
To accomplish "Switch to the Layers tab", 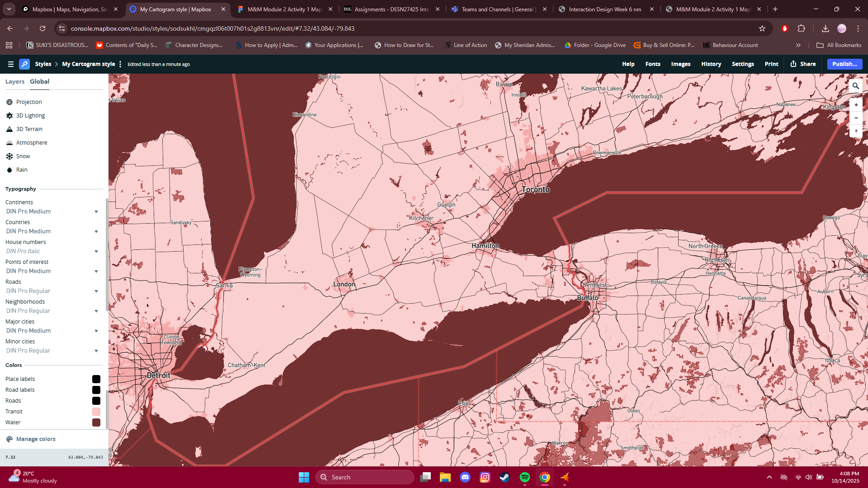I will [x=15, y=82].
